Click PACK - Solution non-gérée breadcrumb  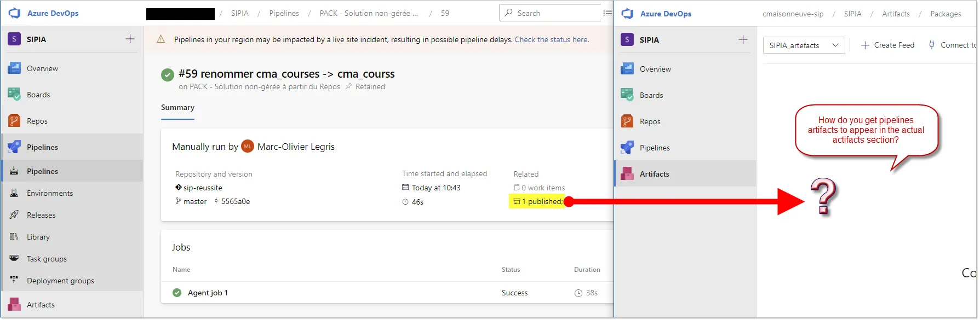[x=369, y=13]
